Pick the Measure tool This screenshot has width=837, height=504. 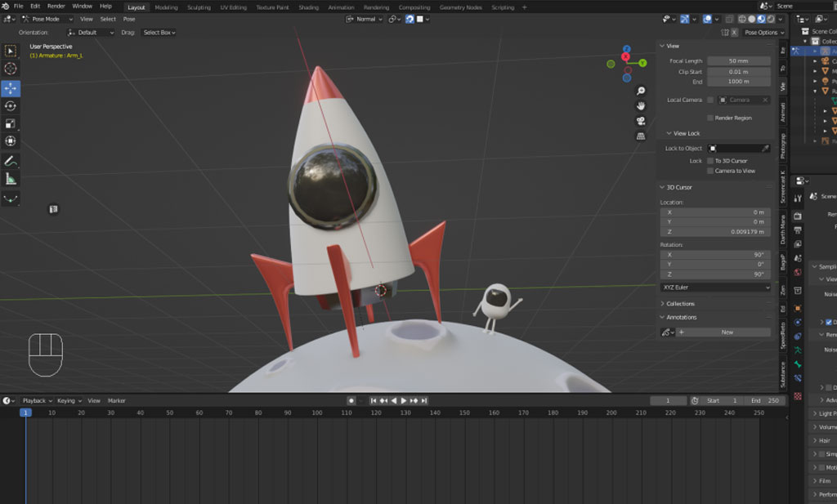pyautogui.click(x=11, y=179)
